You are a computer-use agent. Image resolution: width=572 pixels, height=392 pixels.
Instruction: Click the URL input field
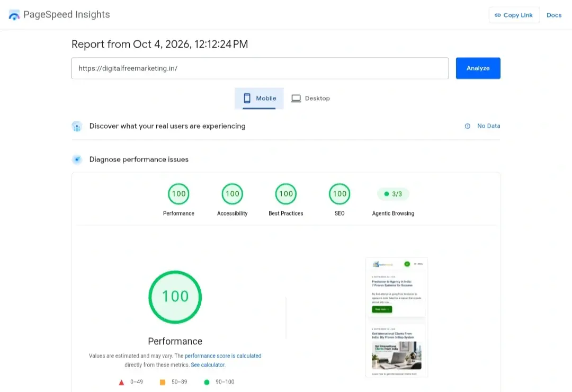click(x=260, y=68)
